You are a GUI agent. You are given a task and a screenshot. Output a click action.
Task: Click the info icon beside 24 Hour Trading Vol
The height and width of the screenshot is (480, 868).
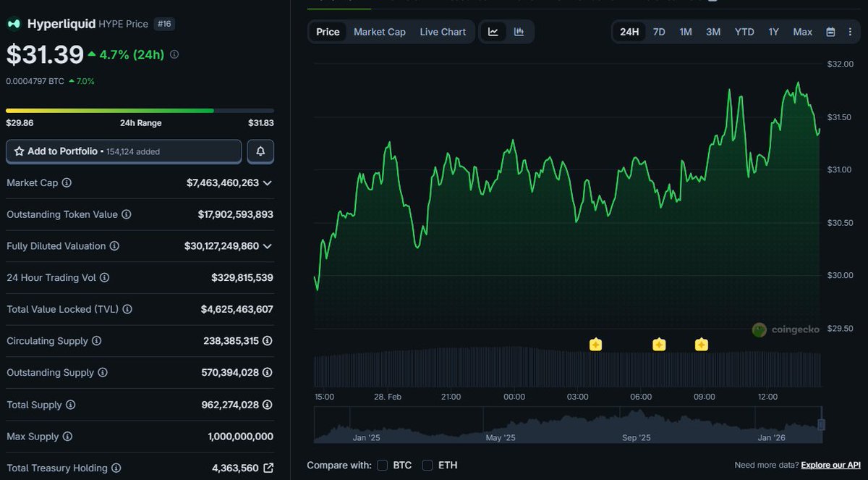coord(103,278)
